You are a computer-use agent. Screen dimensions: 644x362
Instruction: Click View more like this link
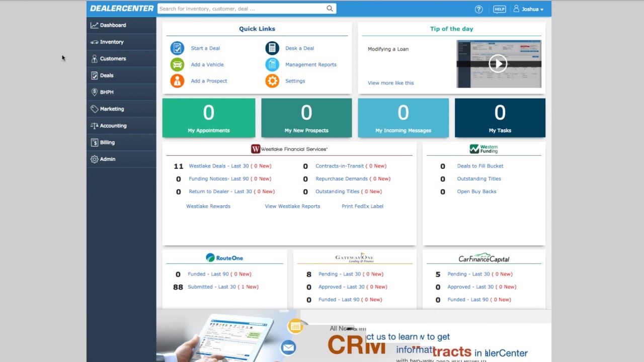pyautogui.click(x=391, y=83)
